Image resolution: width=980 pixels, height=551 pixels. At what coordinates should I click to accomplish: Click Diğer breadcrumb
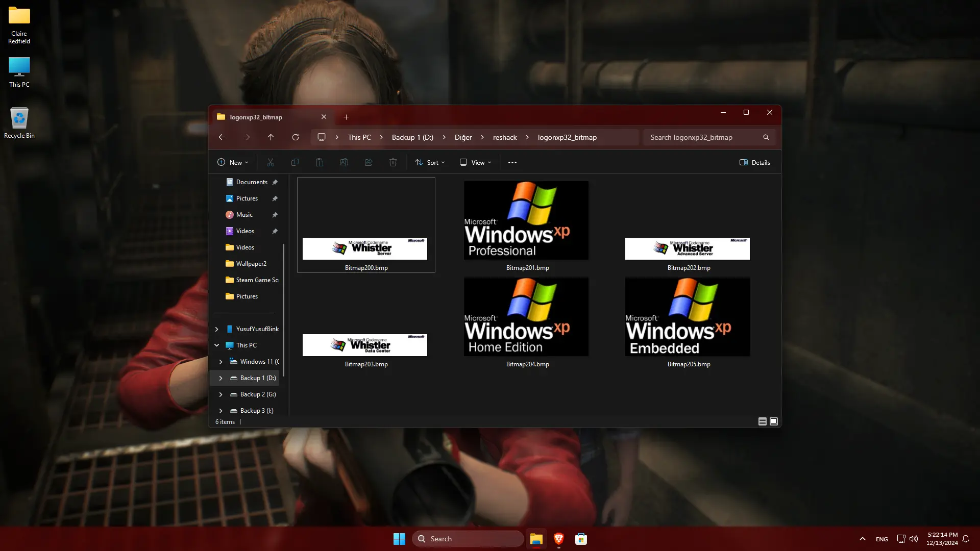(463, 137)
